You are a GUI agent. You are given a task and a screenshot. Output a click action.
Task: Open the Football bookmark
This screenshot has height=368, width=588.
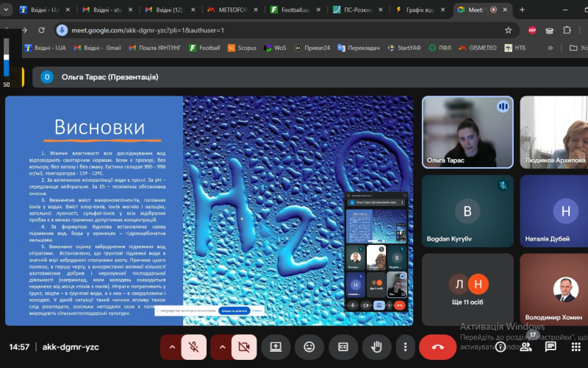click(x=204, y=48)
